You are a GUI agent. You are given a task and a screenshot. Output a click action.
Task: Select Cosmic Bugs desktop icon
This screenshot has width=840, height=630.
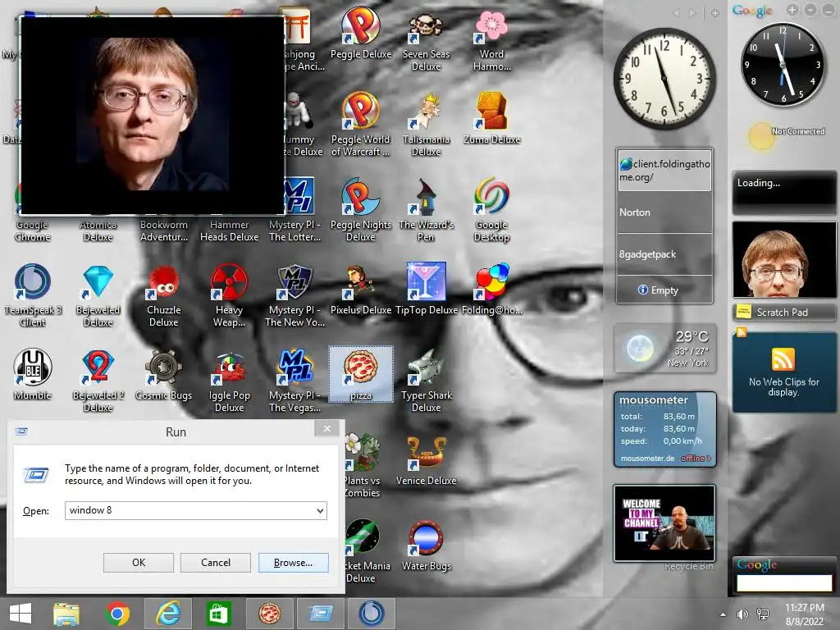point(163,374)
